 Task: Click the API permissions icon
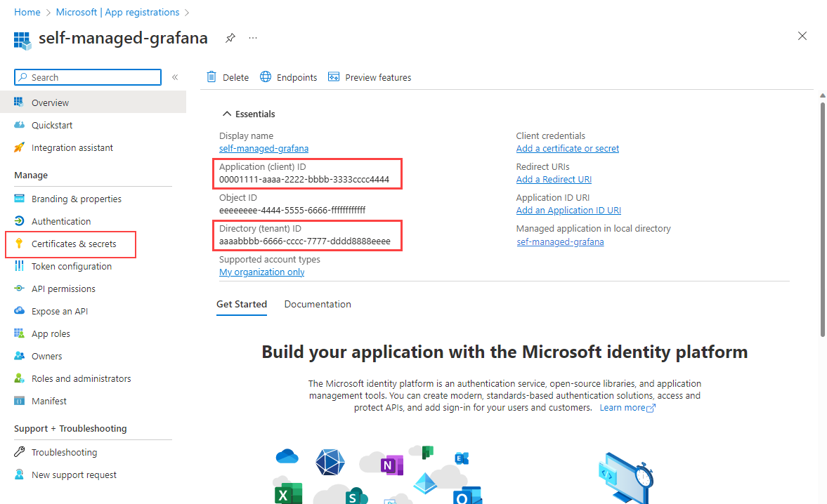pyautogui.click(x=19, y=288)
